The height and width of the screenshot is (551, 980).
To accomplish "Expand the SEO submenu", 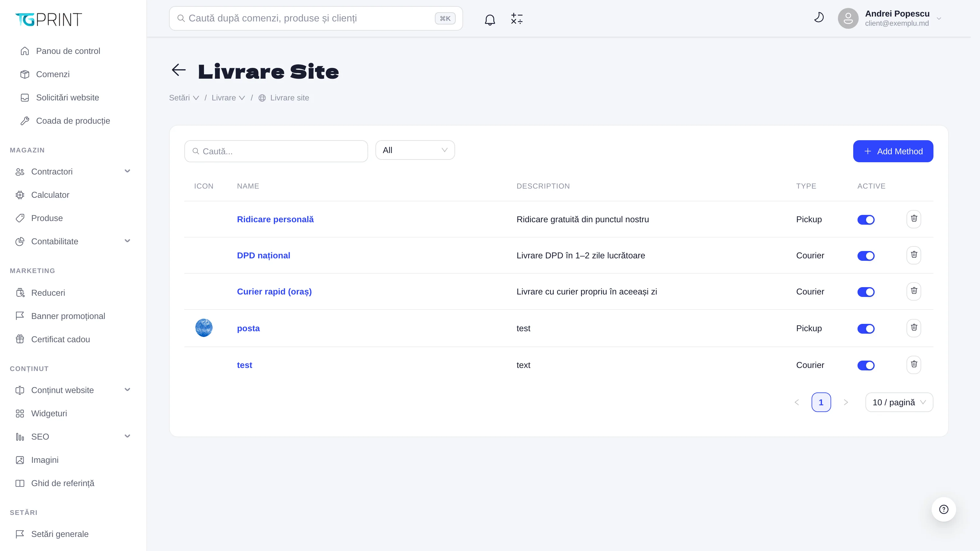I will [x=127, y=436].
